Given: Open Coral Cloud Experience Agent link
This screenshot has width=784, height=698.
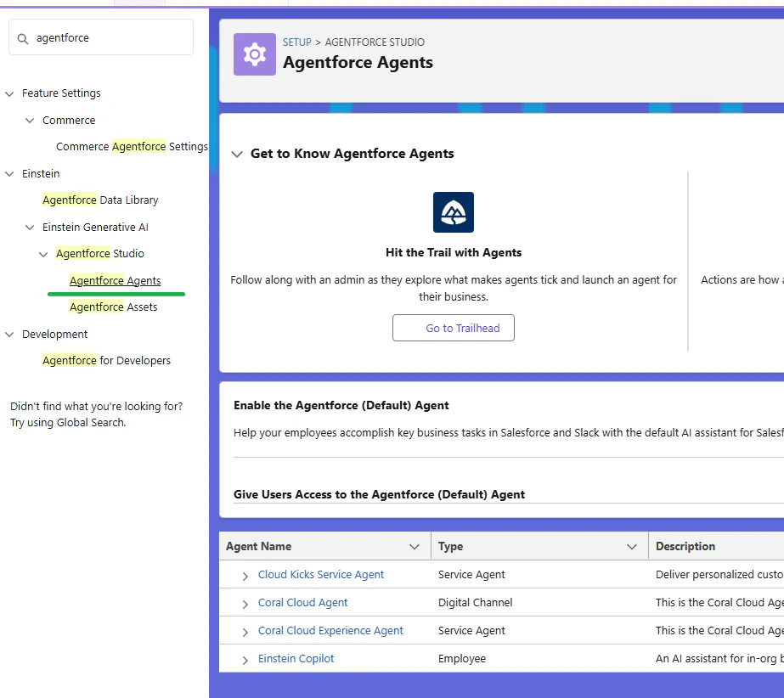Looking at the screenshot, I should coord(330,631).
